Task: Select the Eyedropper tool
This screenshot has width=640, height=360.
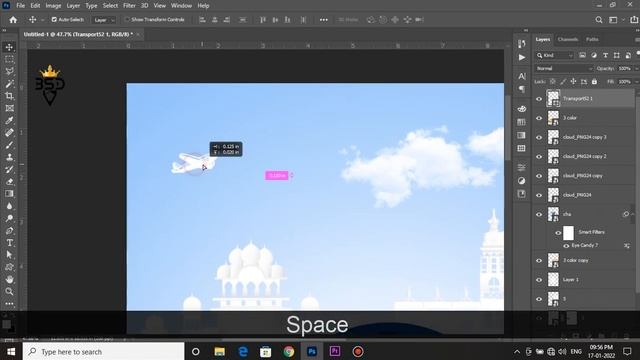Action: (9, 120)
